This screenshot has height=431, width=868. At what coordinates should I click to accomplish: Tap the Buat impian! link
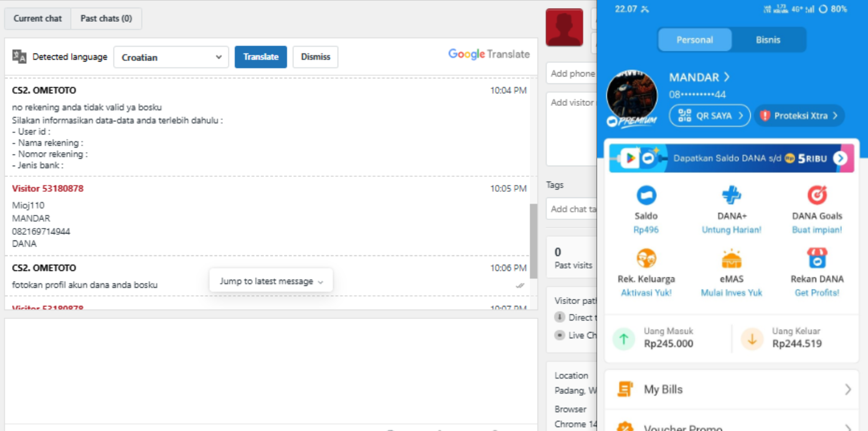(817, 230)
